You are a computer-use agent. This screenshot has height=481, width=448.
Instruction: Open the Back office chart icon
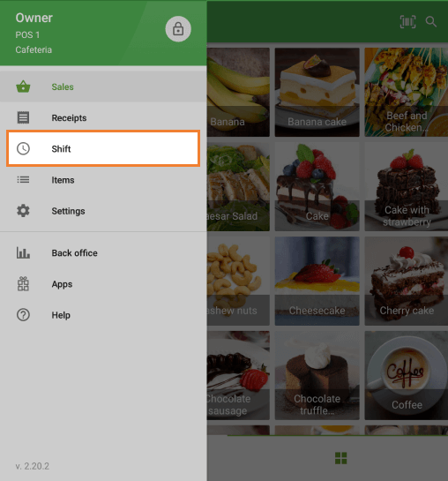[x=23, y=252]
